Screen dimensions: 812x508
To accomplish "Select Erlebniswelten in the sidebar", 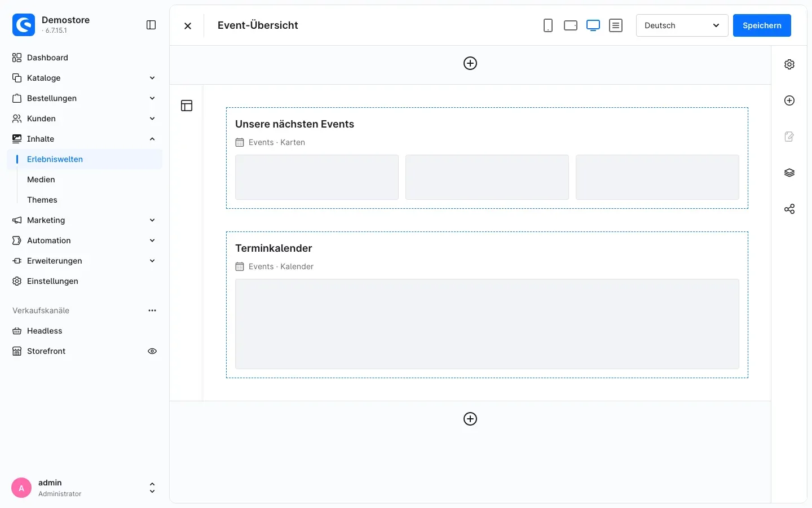I will [85, 159].
